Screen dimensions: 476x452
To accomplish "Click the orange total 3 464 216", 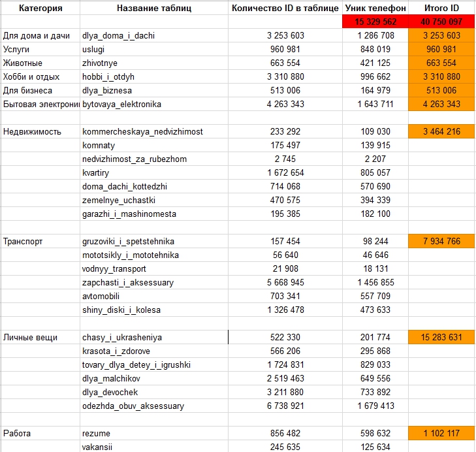I will 441,131.
